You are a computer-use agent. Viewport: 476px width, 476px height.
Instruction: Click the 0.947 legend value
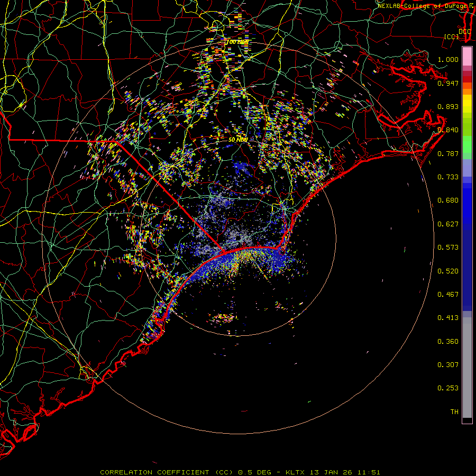[x=448, y=83]
